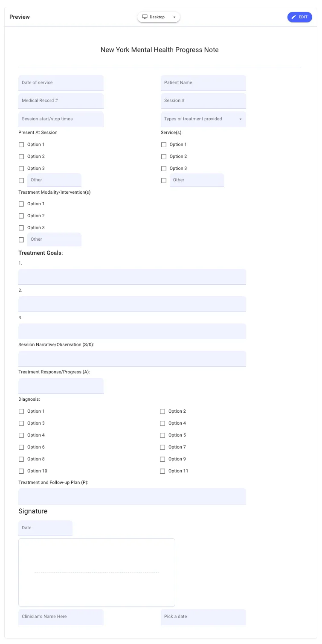This screenshot has height=644, width=322.
Task: Click the Medical Record # field
Action: tap(61, 101)
